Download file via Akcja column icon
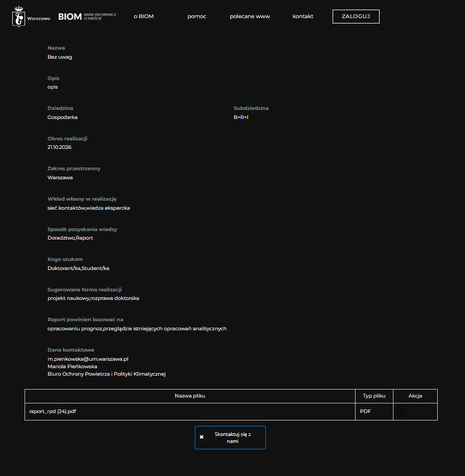 [402, 411]
